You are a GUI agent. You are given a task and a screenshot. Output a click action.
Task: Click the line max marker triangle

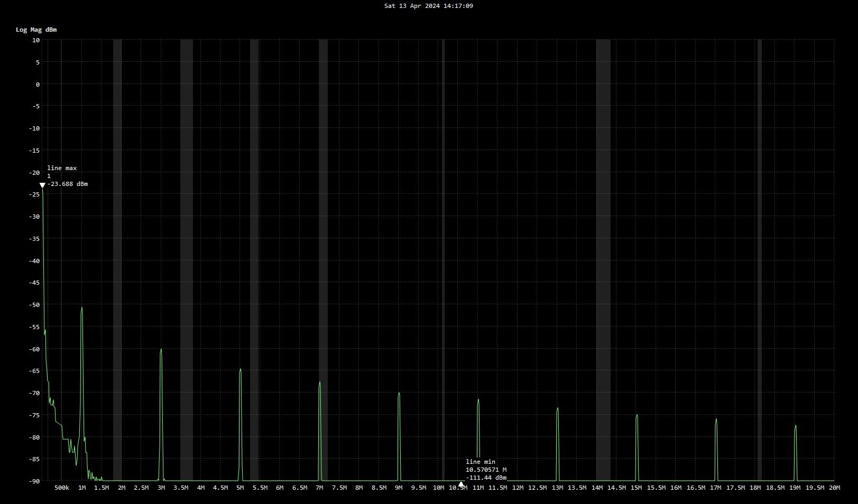[x=42, y=185]
